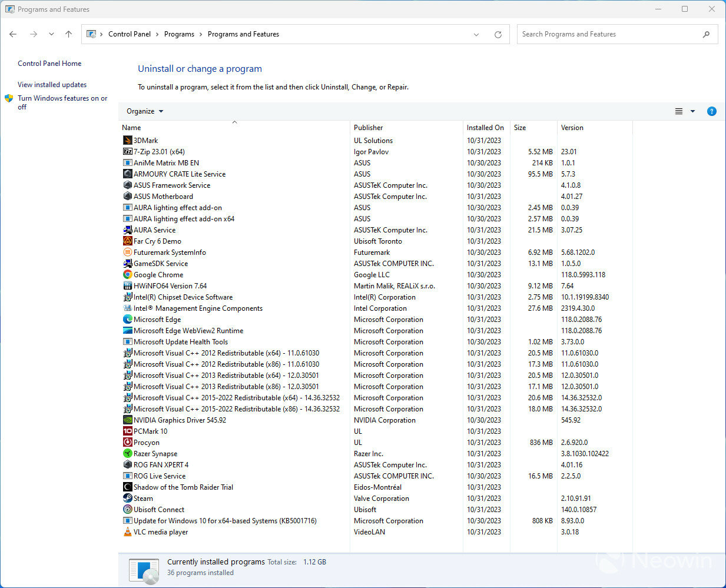Screen dimensions: 726x588
Task: Open the help question mark icon
Action: pos(711,111)
